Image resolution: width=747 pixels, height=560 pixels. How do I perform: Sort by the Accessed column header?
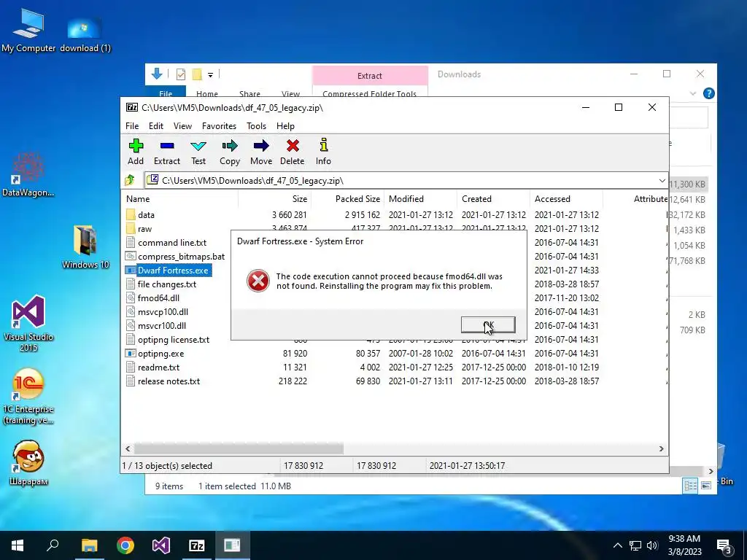566,199
